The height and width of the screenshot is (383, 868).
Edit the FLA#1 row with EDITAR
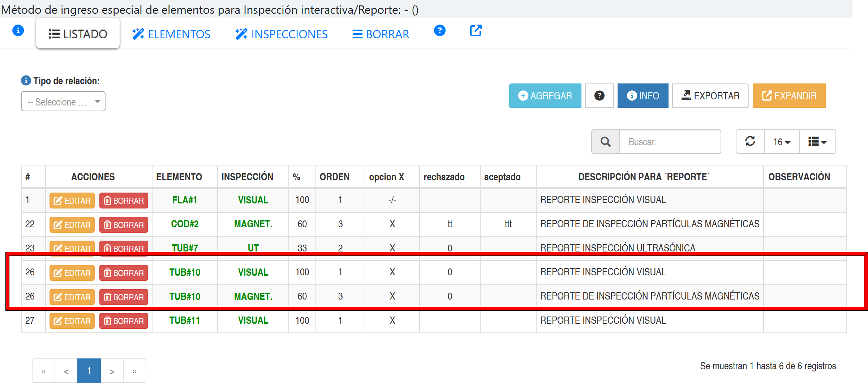(x=72, y=201)
